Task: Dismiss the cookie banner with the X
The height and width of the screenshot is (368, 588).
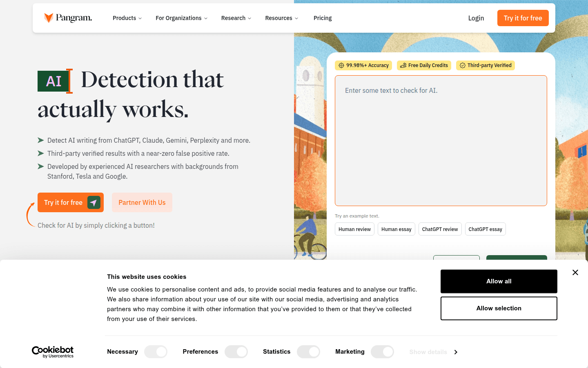Action: click(575, 272)
